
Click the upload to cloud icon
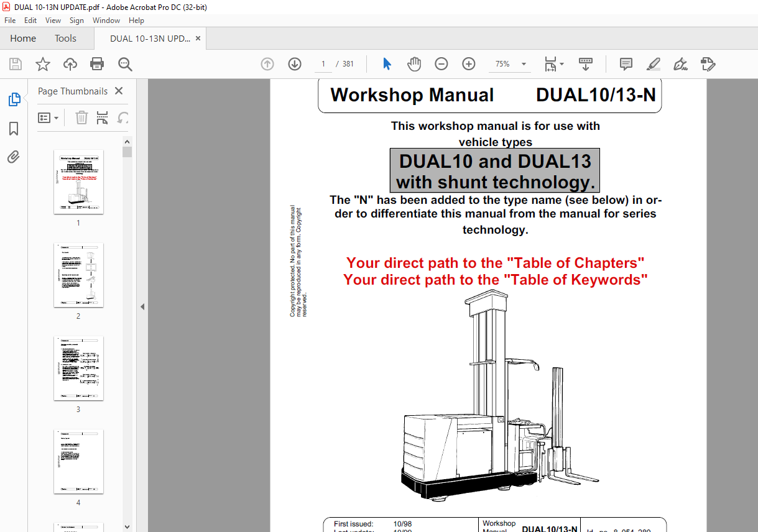[70, 64]
